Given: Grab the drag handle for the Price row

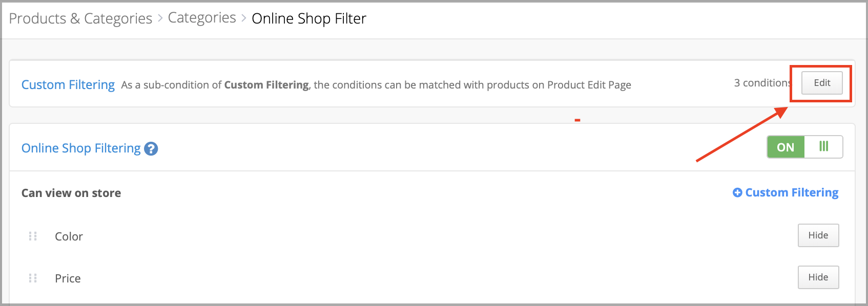Looking at the screenshot, I should pyautogui.click(x=33, y=278).
